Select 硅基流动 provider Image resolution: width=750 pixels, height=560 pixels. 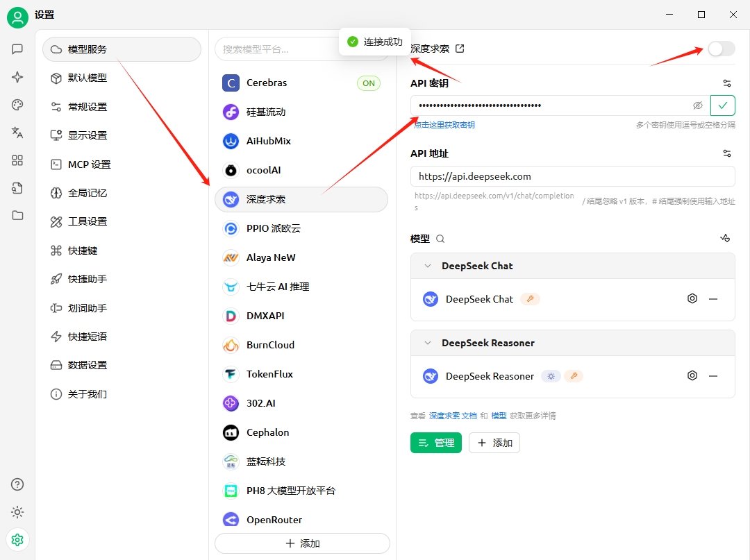point(301,112)
